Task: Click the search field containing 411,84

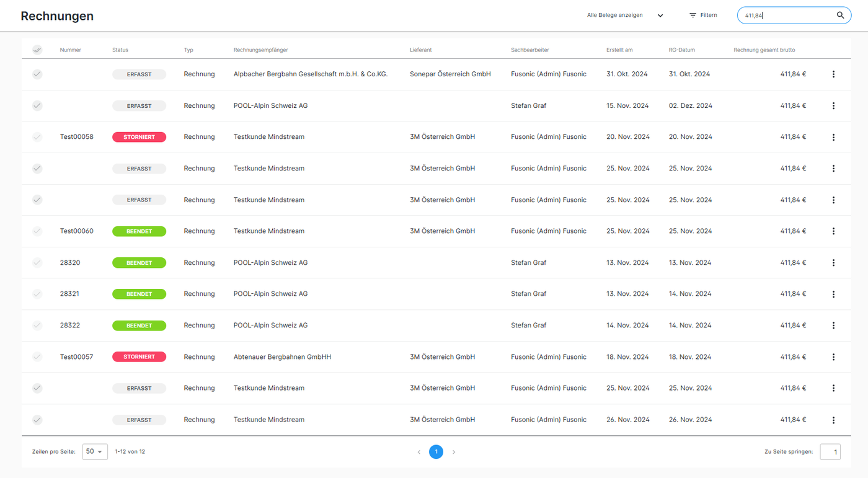Action: click(x=786, y=15)
